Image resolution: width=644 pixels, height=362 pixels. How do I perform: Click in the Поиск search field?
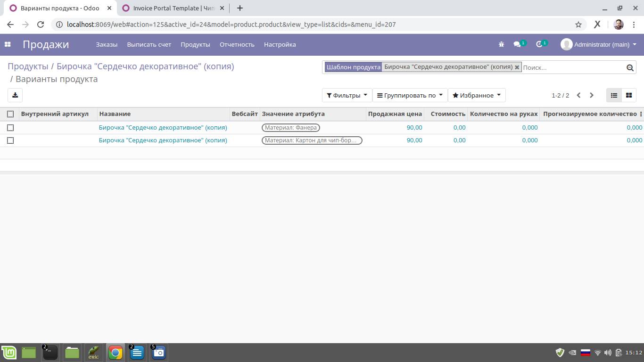point(573,67)
